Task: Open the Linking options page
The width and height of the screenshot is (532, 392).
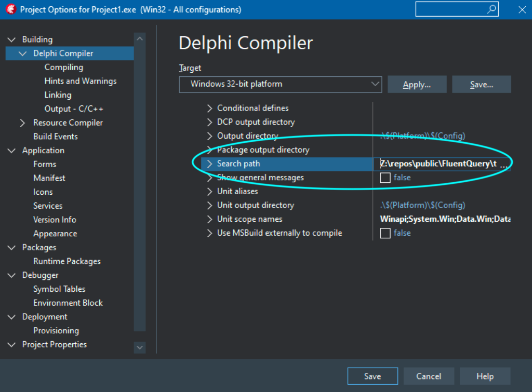Action: click(x=58, y=95)
